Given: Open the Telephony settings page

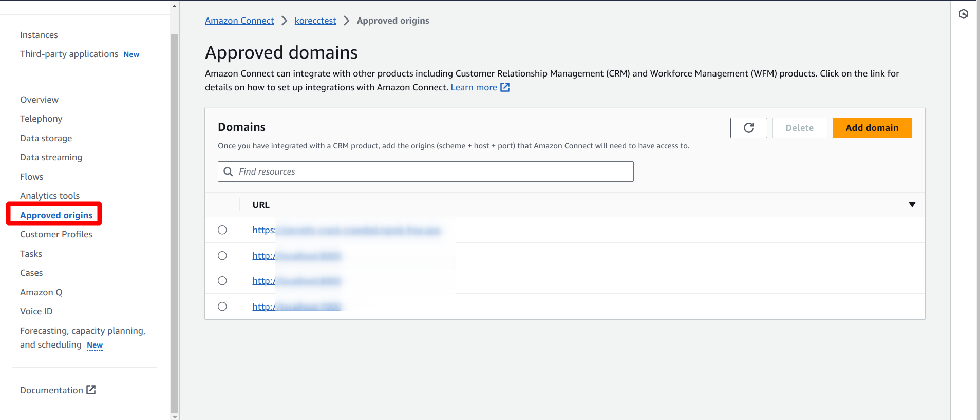Looking at the screenshot, I should click(x=41, y=119).
